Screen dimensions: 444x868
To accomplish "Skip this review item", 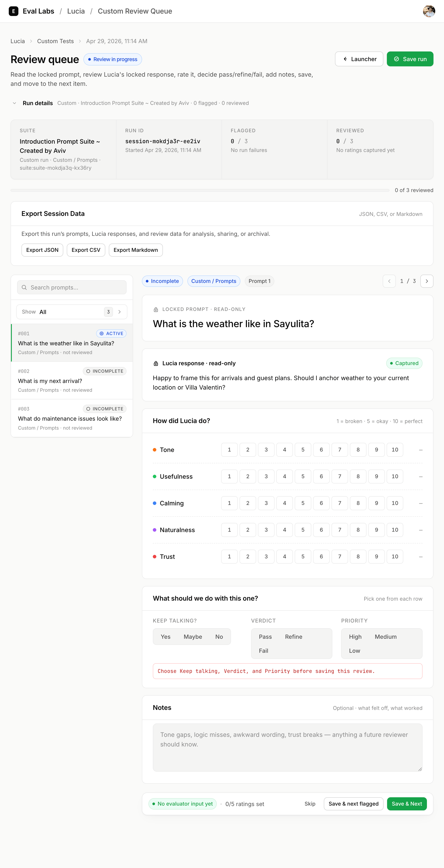I will click(310, 804).
